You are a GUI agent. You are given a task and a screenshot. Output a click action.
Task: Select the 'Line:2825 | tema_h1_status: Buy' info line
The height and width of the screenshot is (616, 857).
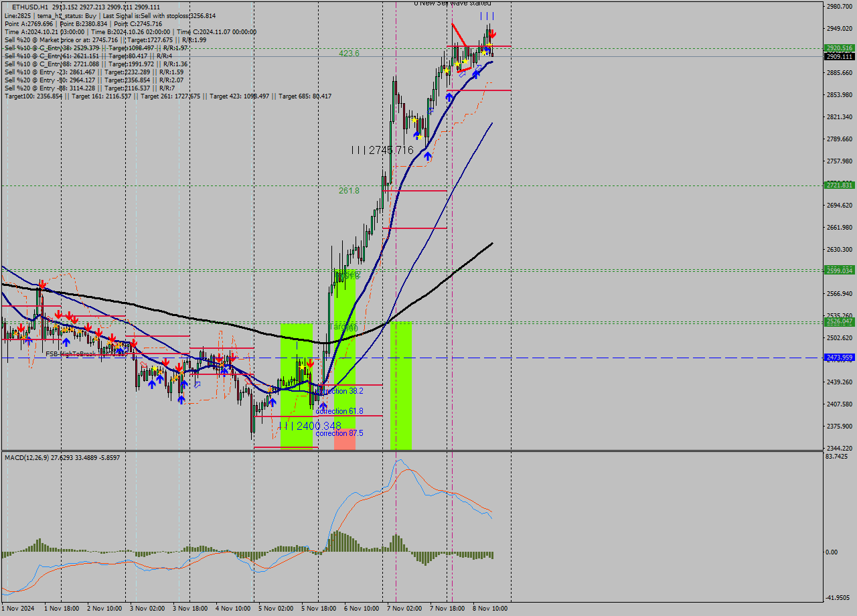pyautogui.click(x=110, y=15)
